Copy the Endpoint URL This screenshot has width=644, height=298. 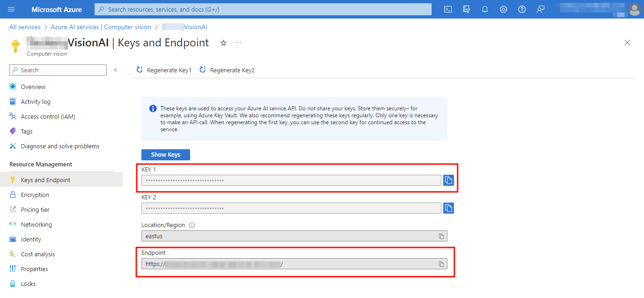(441, 264)
